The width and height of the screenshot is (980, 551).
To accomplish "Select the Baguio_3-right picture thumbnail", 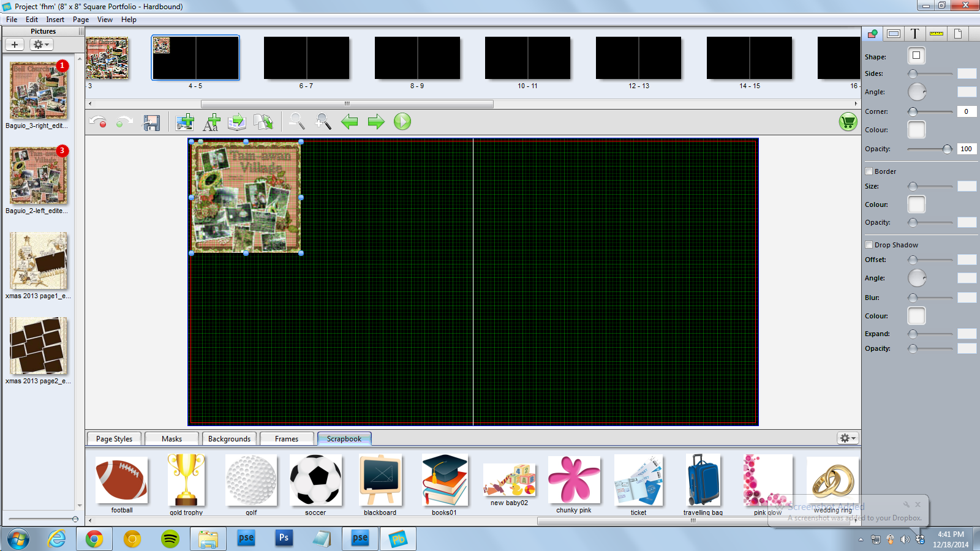I will (x=38, y=91).
